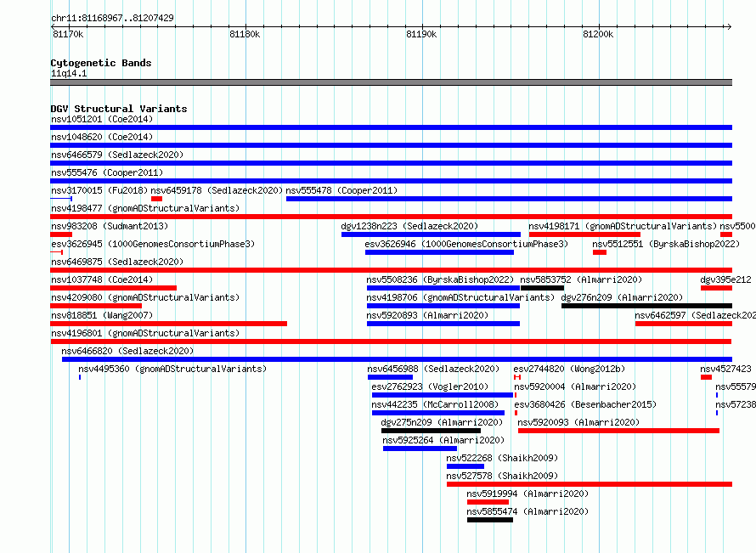
Task: Open nsv6466820 (Sedlazeck2020) label
Action: click(127, 351)
